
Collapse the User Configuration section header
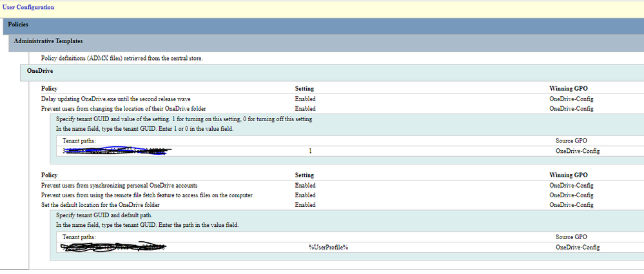322,10
